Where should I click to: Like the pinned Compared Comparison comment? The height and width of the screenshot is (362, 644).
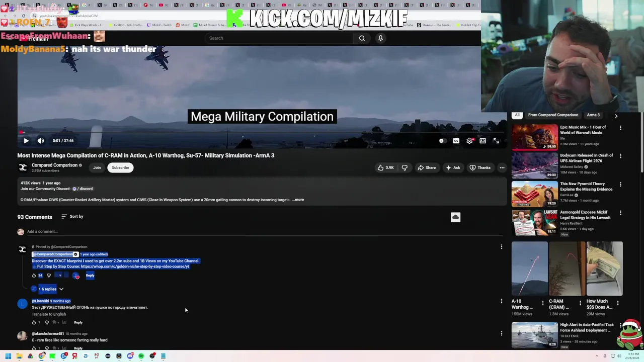tap(34, 276)
